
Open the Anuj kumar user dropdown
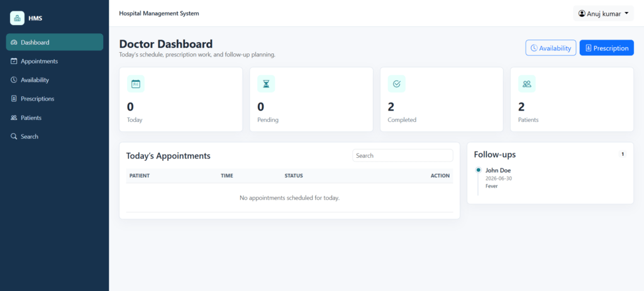click(x=603, y=14)
